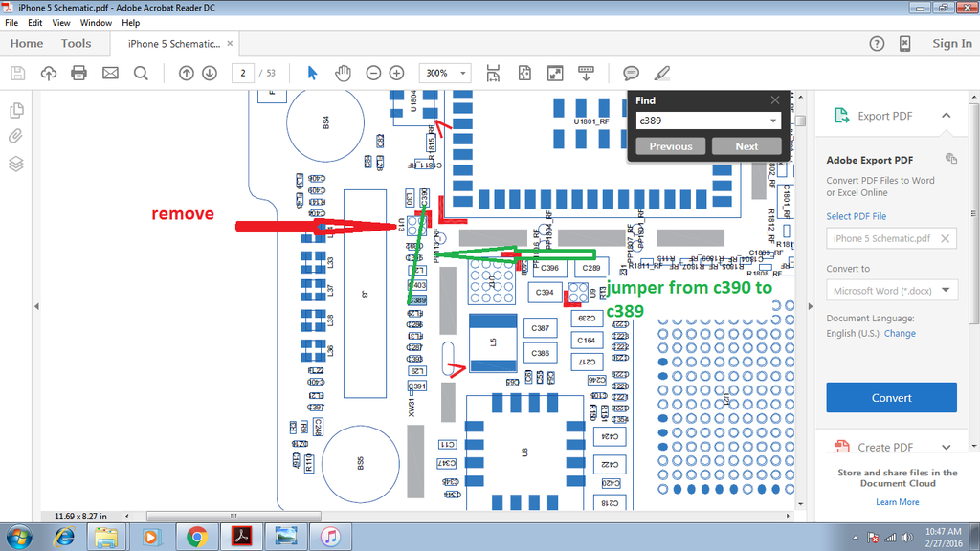
Task: Open the Convert to format dropdown
Action: coord(891,291)
